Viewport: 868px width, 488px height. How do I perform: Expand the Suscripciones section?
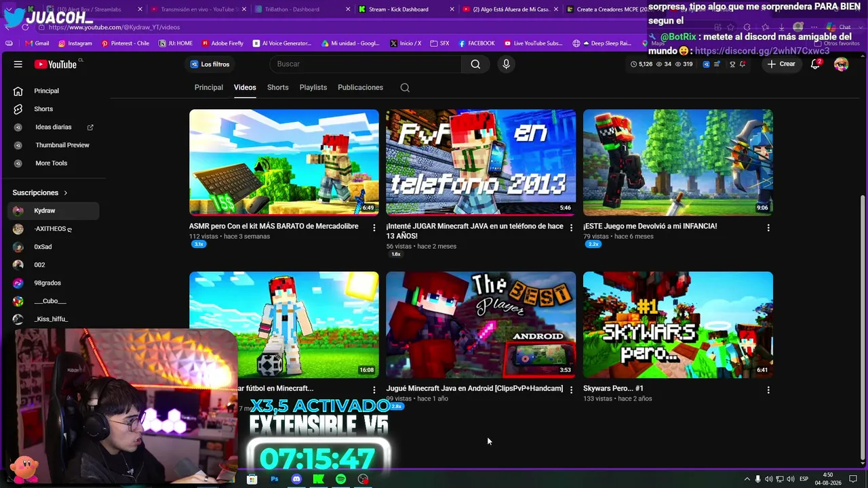pyautogui.click(x=40, y=192)
